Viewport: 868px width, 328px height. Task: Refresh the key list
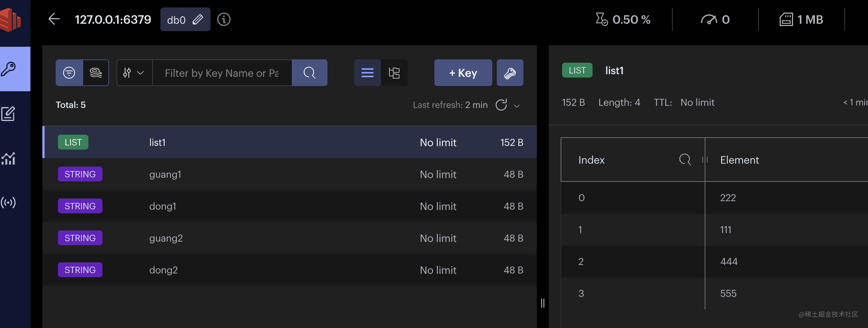[x=501, y=105]
